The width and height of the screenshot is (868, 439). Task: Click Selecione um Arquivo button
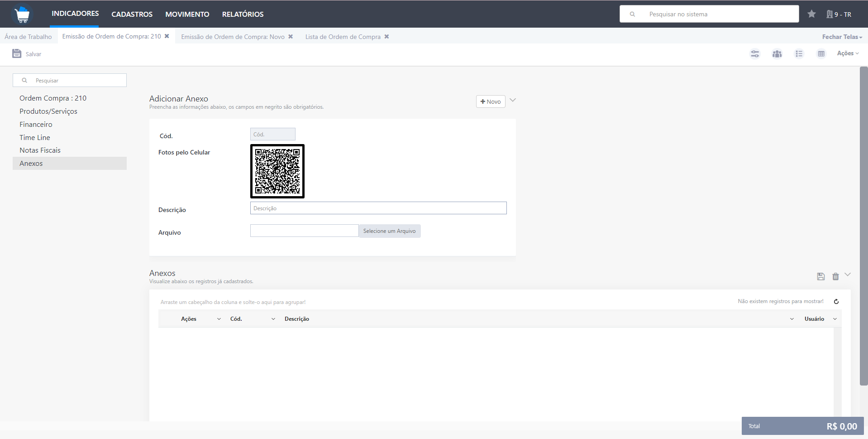[x=390, y=231]
